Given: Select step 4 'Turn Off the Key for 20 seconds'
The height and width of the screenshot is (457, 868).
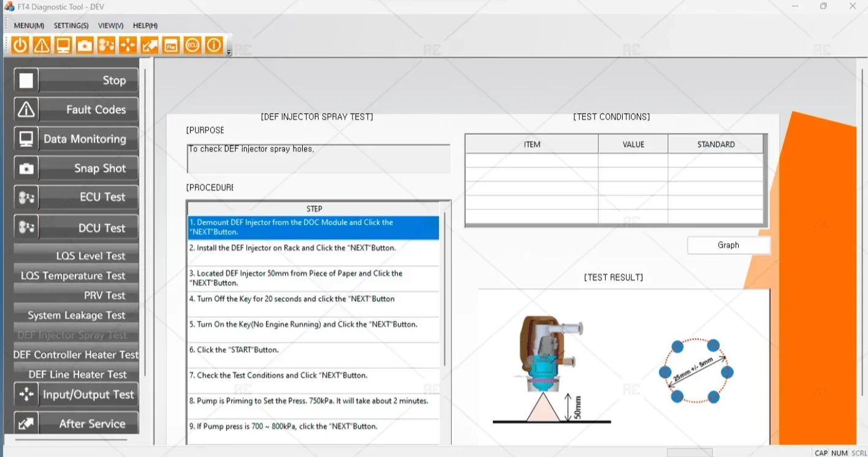Looking at the screenshot, I should [313, 304].
